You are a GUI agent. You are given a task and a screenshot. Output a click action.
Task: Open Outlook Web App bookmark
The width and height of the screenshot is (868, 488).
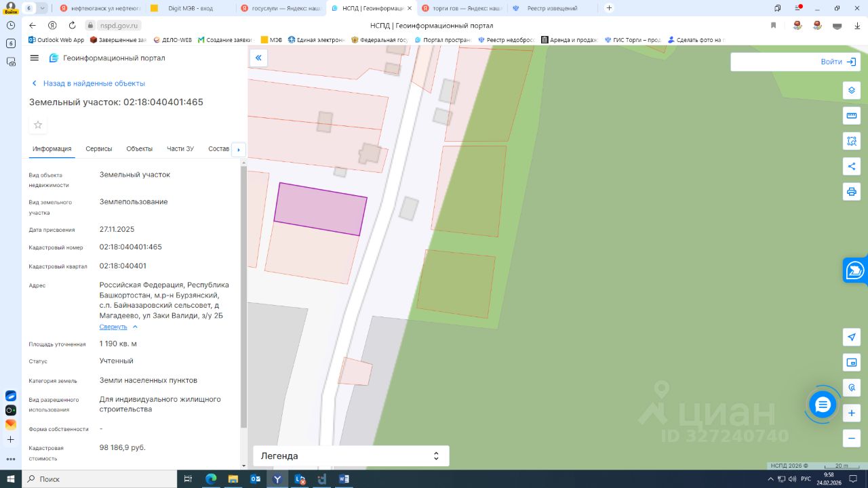point(56,40)
